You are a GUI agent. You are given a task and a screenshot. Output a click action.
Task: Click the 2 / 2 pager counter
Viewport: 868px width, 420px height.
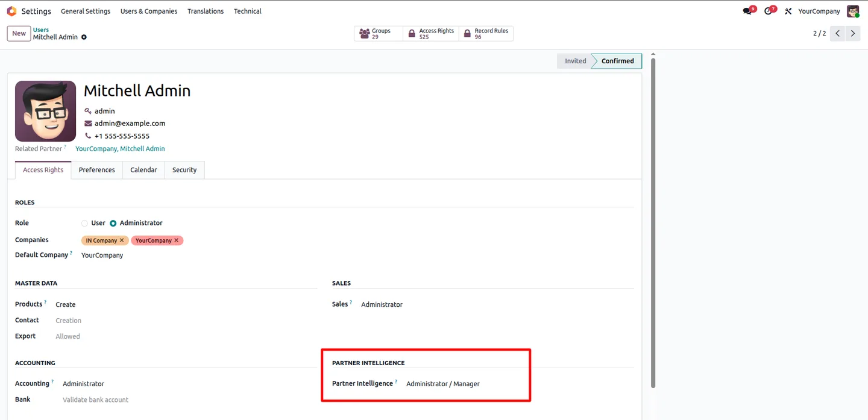coord(819,34)
